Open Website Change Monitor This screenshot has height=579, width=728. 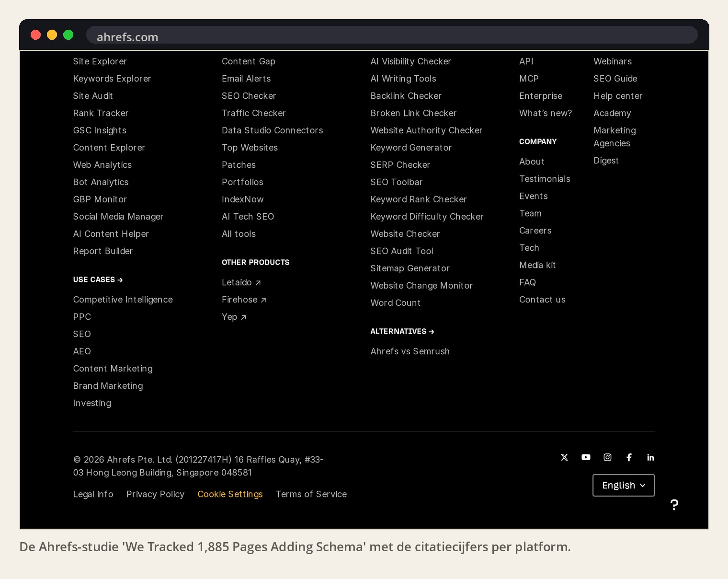coord(421,286)
